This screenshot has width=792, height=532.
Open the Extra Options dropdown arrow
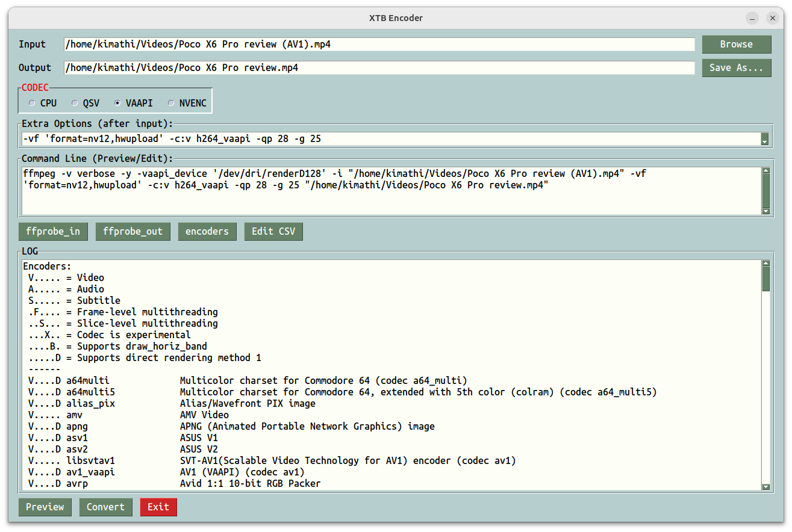point(765,139)
